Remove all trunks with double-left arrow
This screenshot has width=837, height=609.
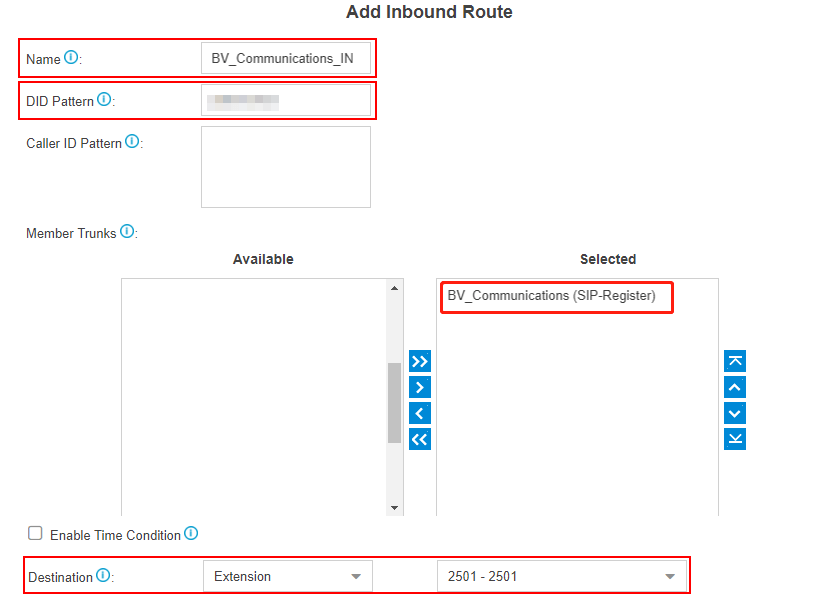coord(420,439)
